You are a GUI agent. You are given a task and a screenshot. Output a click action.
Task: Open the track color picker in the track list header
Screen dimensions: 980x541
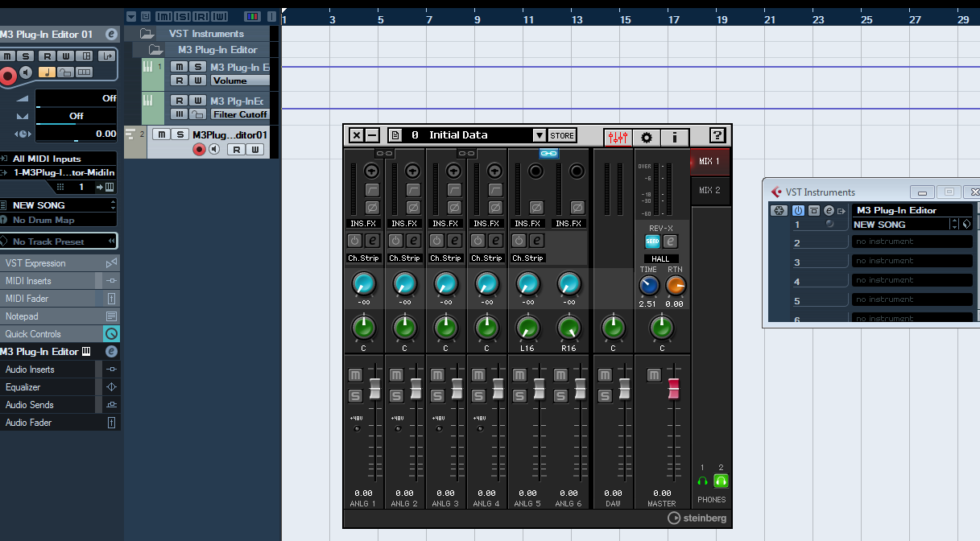pyautogui.click(x=252, y=16)
